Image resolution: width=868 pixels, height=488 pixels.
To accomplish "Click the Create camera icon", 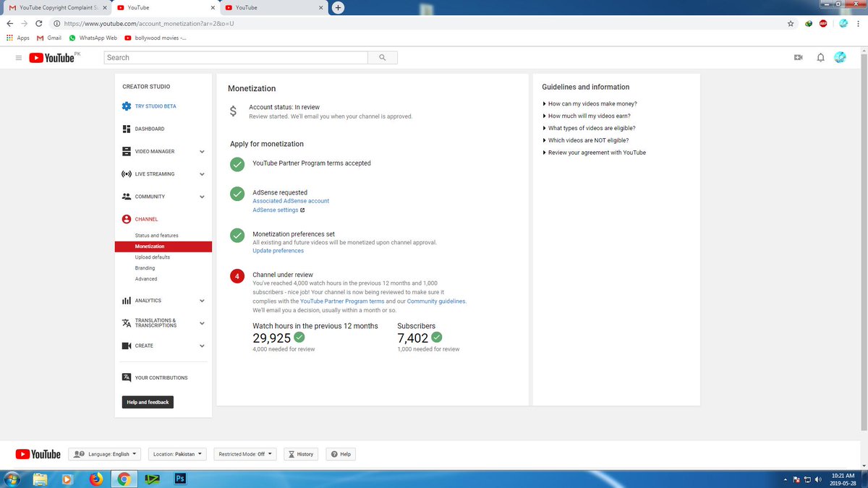I will [127, 346].
